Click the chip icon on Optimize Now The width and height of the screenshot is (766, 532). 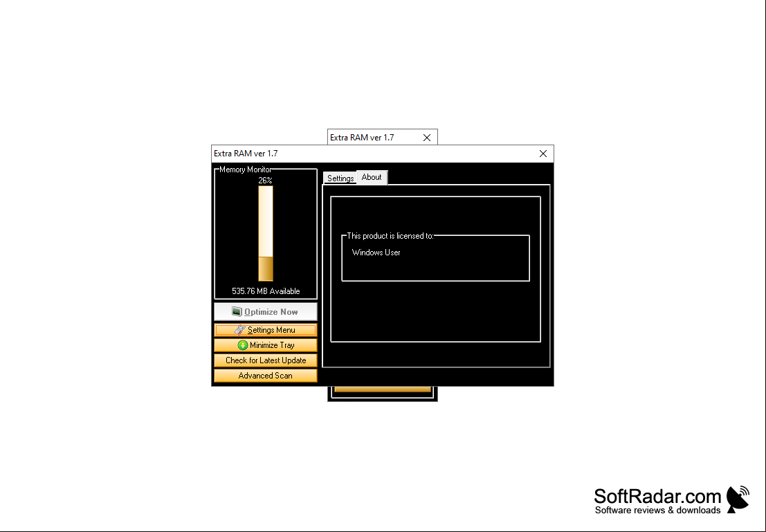237,312
